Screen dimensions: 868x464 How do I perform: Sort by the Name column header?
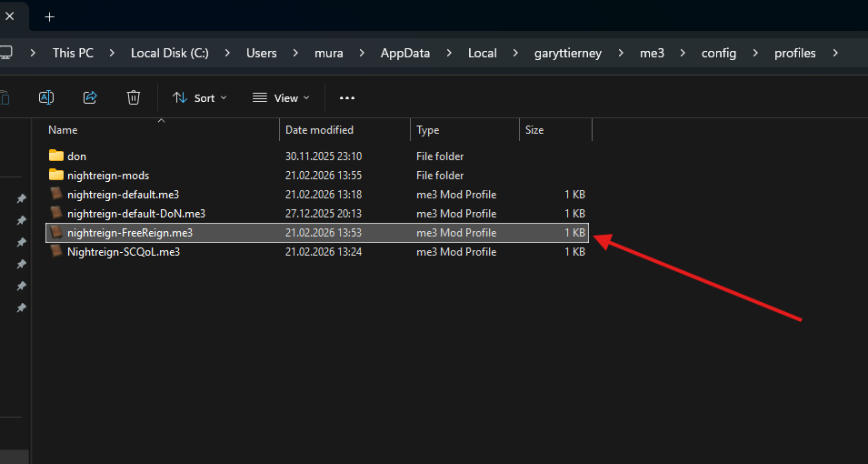click(x=63, y=130)
